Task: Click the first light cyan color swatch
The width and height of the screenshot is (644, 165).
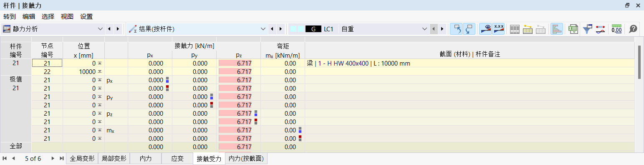Action: [293, 29]
